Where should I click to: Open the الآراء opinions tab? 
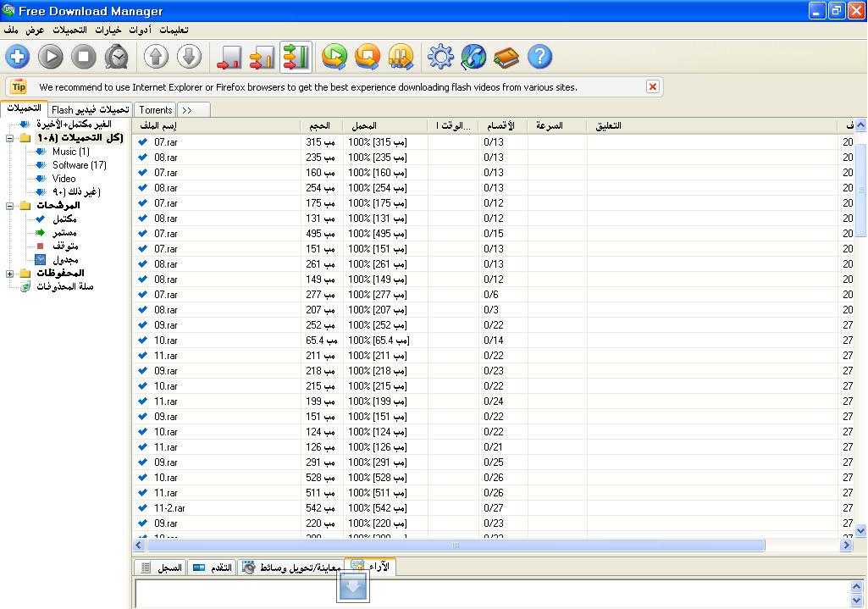[x=370, y=566]
